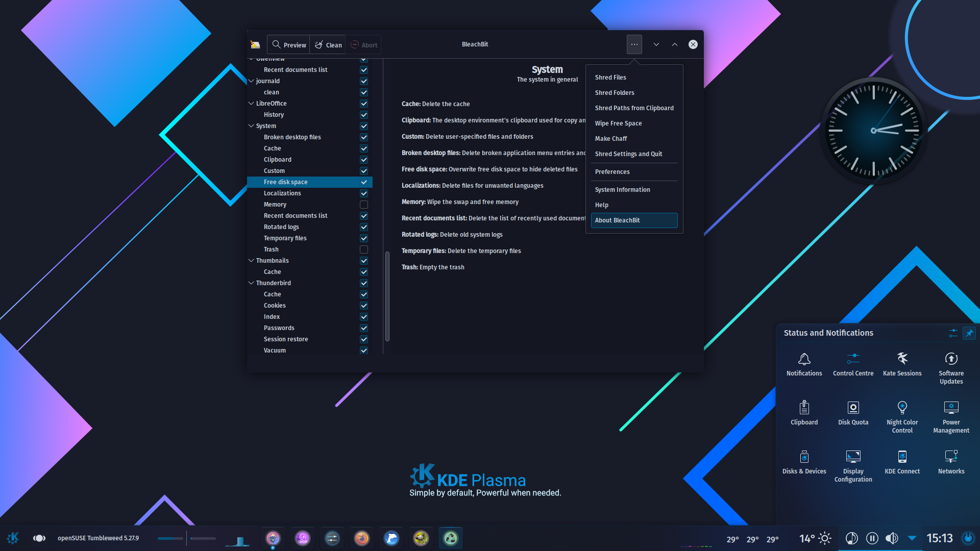Image resolution: width=980 pixels, height=551 pixels.
Task: Collapse the Thumbnails tree group
Action: (251, 261)
